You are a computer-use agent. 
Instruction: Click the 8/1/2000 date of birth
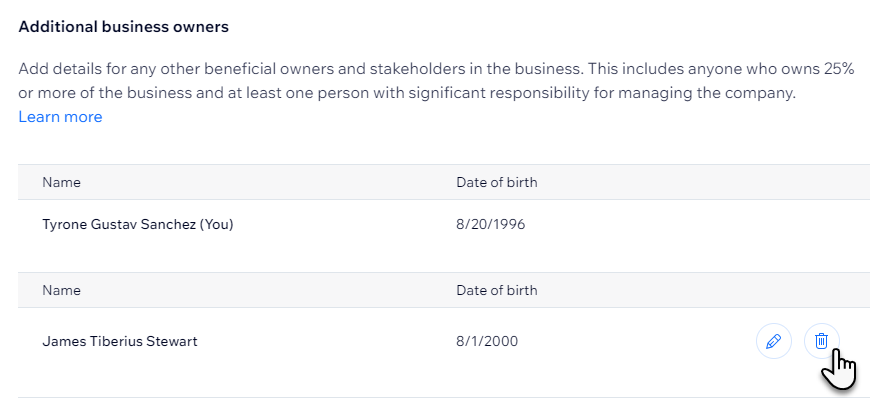487,342
